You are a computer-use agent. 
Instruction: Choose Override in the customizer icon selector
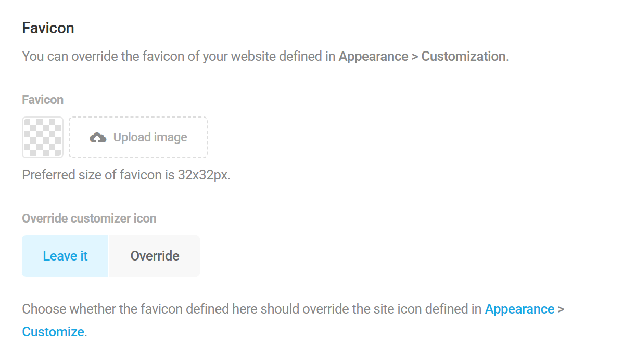(154, 255)
